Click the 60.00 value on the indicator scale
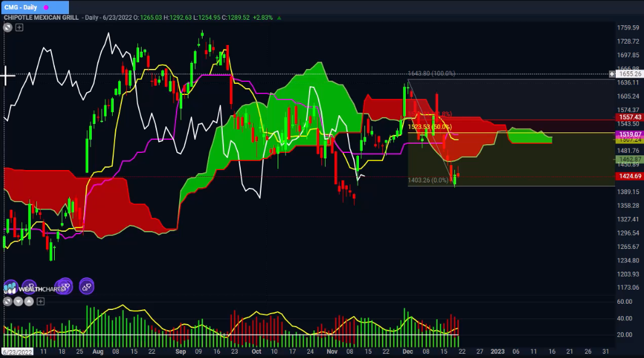Image resolution: width=644 pixels, height=358 pixels. tap(624, 302)
